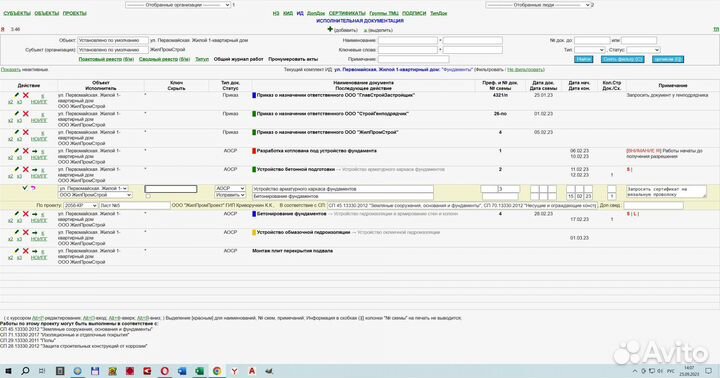This screenshot has height=378, width=720.
Task: Delete Устройство обмазочной гидроизоляции row
Action: coord(26,232)
